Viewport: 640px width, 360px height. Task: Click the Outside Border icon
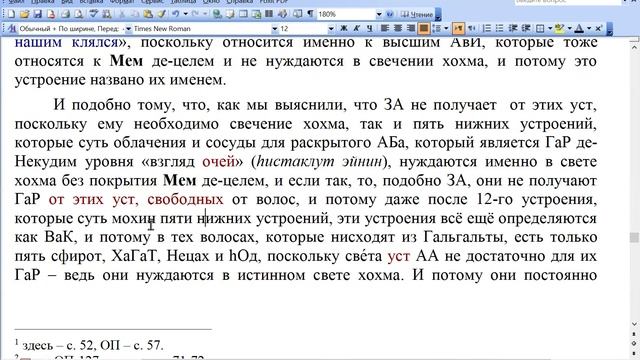coord(540,28)
